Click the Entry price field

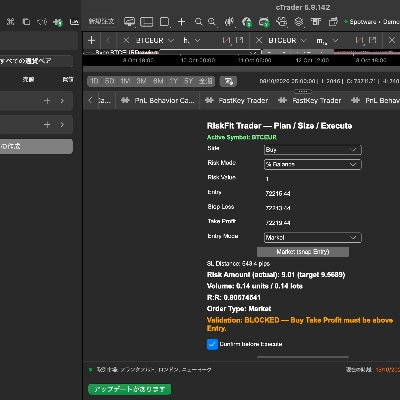tap(312, 193)
